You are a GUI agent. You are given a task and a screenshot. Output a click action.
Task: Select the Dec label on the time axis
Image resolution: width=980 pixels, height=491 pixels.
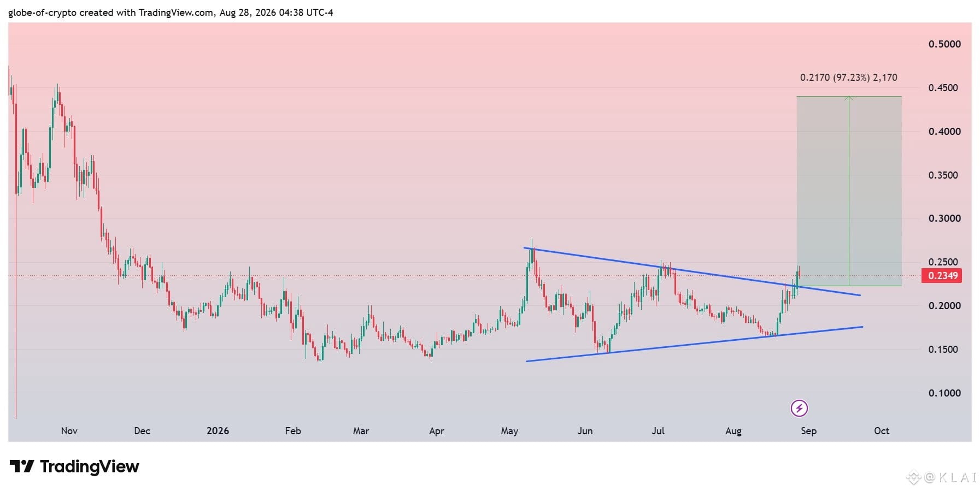click(142, 431)
